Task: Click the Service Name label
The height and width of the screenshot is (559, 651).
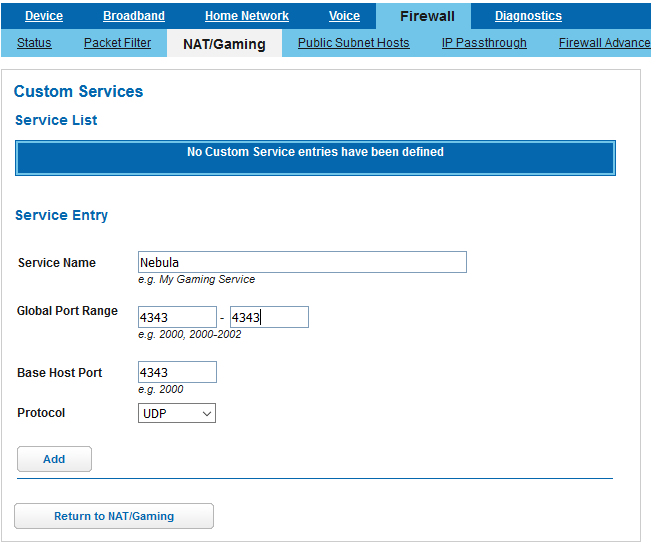Action: [x=57, y=263]
